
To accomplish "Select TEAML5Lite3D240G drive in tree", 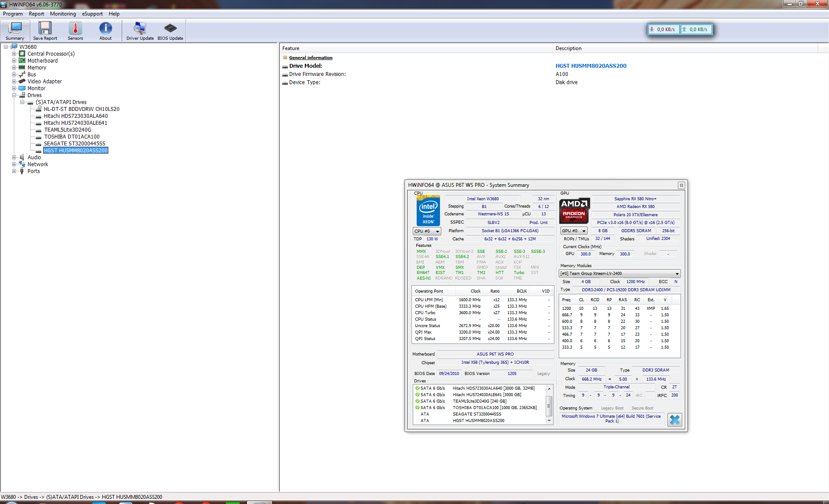I will [x=67, y=129].
